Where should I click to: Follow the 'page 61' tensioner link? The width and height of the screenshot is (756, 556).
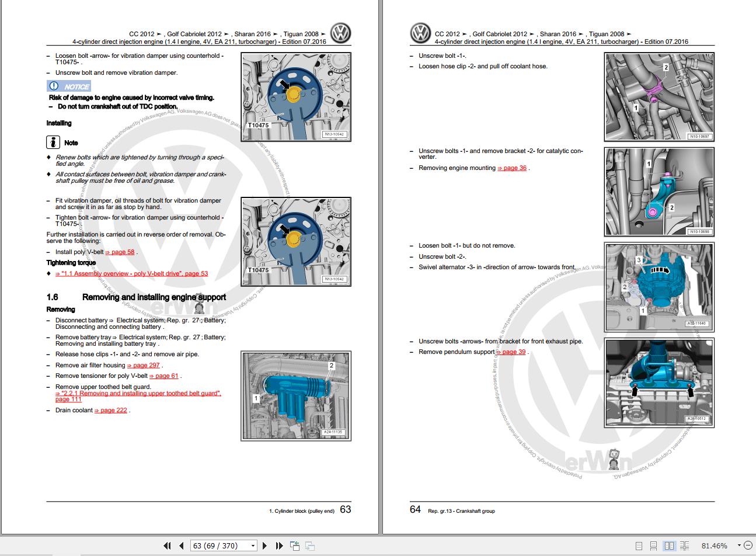pos(164,376)
